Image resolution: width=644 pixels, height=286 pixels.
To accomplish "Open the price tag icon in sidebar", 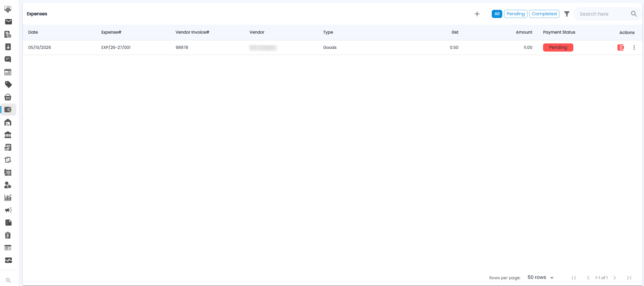I will (x=8, y=84).
